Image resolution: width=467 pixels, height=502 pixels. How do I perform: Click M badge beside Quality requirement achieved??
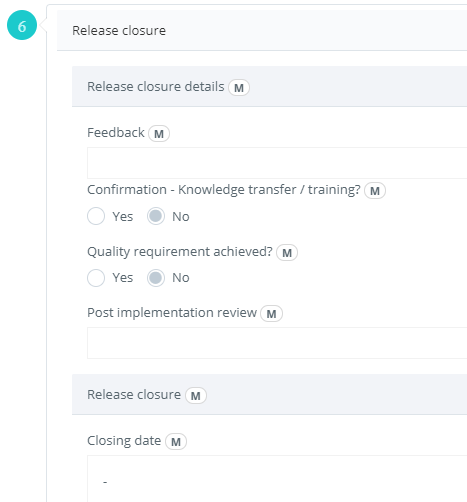tap(287, 253)
